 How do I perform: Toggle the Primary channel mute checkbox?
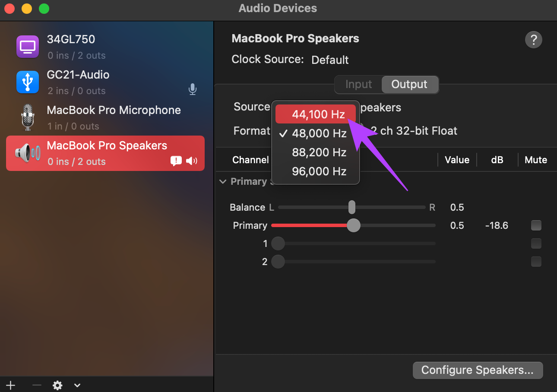tap(536, 225)
